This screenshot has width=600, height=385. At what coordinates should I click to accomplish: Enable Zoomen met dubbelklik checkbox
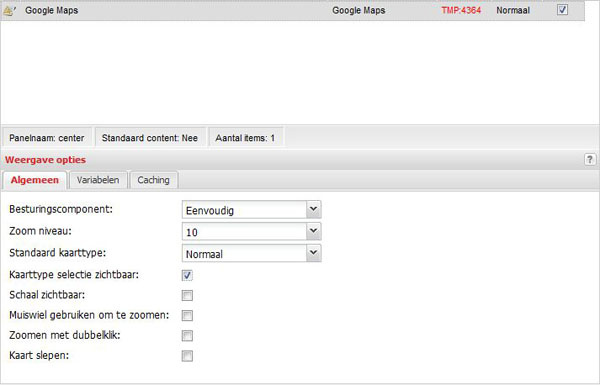(x=187, y=336)
